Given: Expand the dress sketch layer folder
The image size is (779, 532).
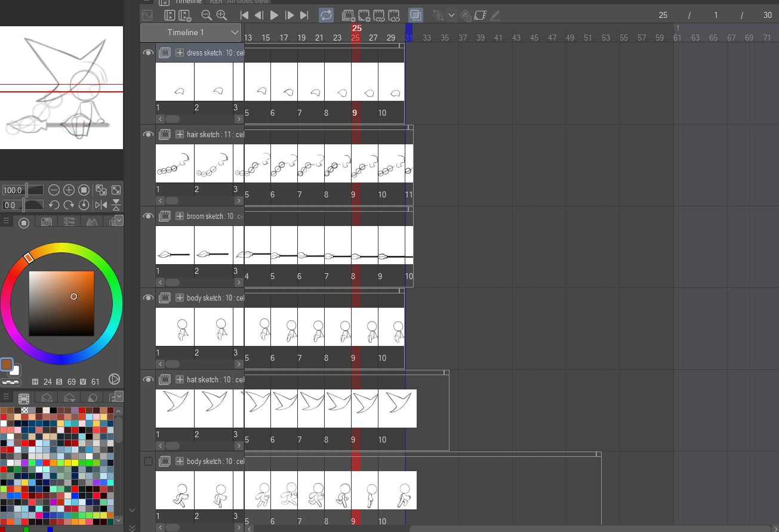Looking at the screenshot, I should [x=180, y=52].
